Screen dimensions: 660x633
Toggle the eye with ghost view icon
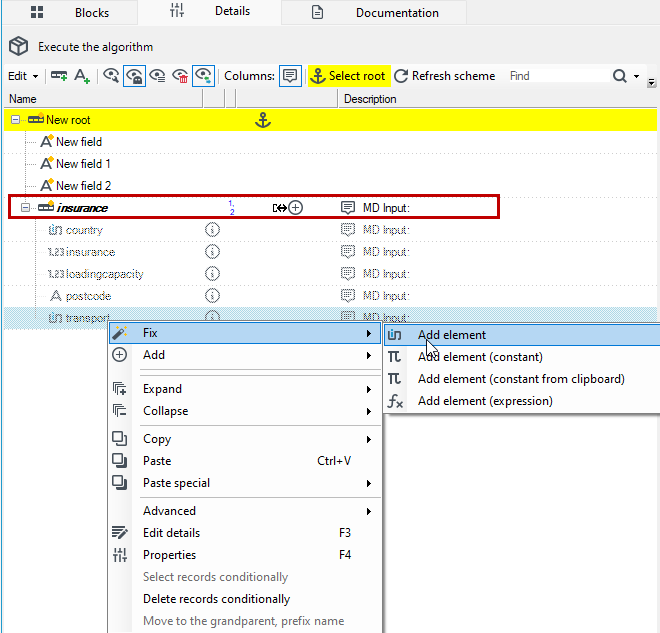tap(134, 76)
